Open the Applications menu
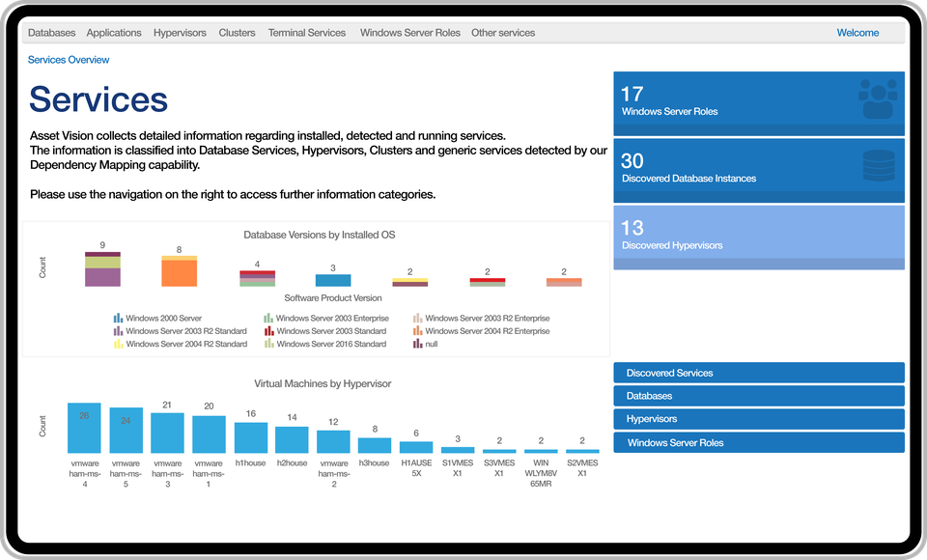 point(114,33)
